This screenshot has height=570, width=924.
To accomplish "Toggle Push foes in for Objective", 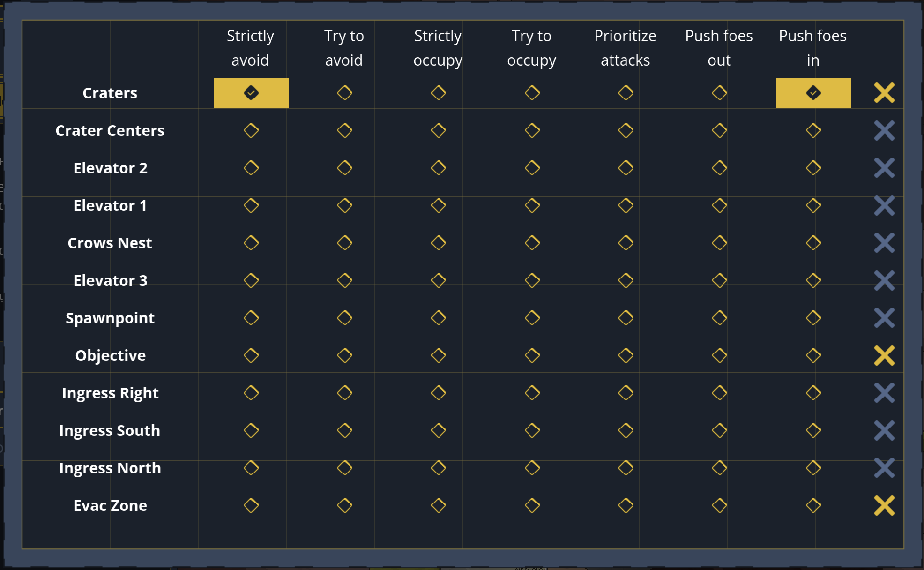I will (813, 355).
